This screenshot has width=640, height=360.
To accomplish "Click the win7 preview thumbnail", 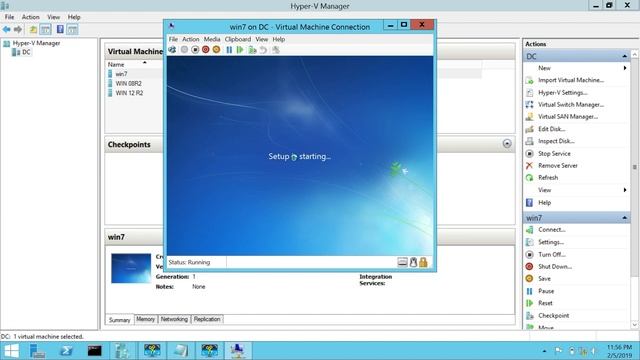I will pyautogui.click(x=131, y=268).
